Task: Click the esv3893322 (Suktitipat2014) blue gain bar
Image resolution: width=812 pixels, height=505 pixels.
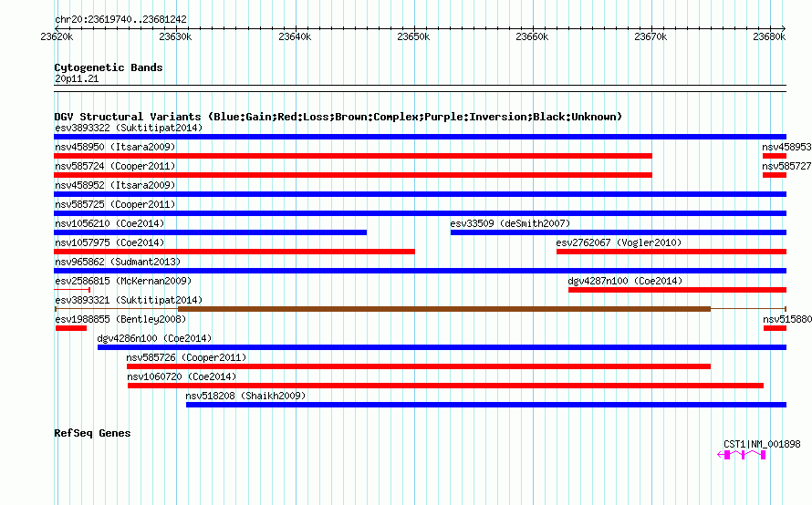Action: point(420,137)
